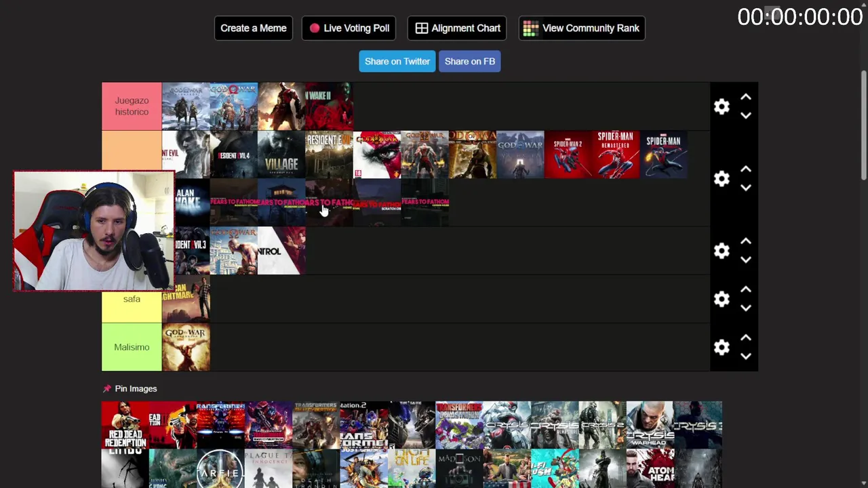Select the Resident Evil 3 cover
Image resolution: width=868 pixels, height=488 pixels.
[192, 251]
